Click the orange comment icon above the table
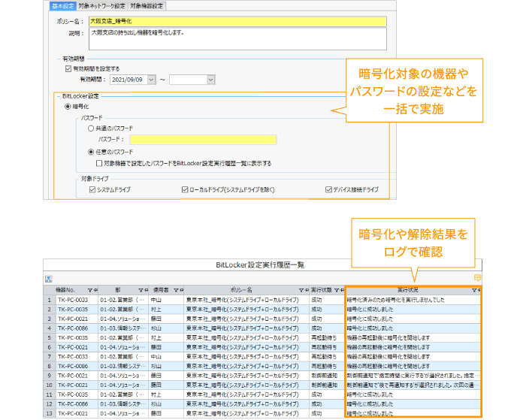Image resolution: width=526 pixels, height=420 pixels. point(477,278)
